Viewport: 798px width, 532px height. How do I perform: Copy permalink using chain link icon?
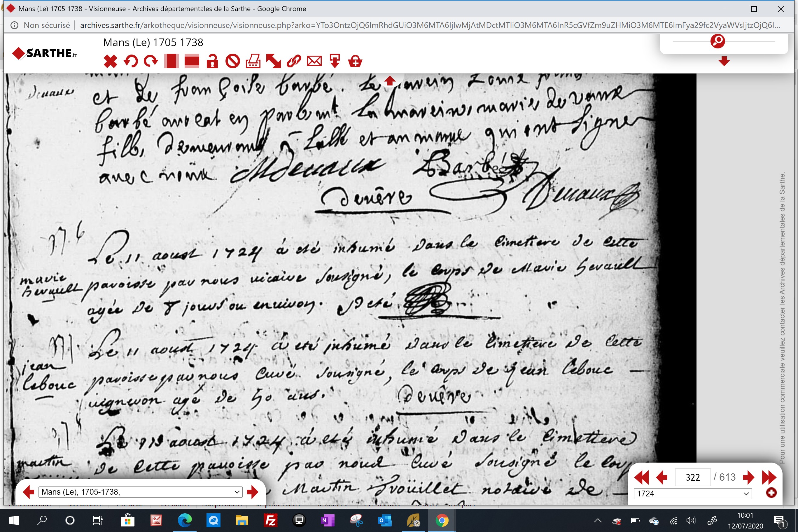294,62
